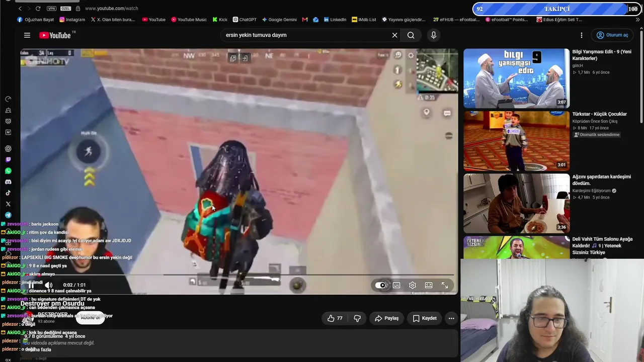644x362 pixels.
Task: Switch to theater mode in the player
Action: [429, 285]
